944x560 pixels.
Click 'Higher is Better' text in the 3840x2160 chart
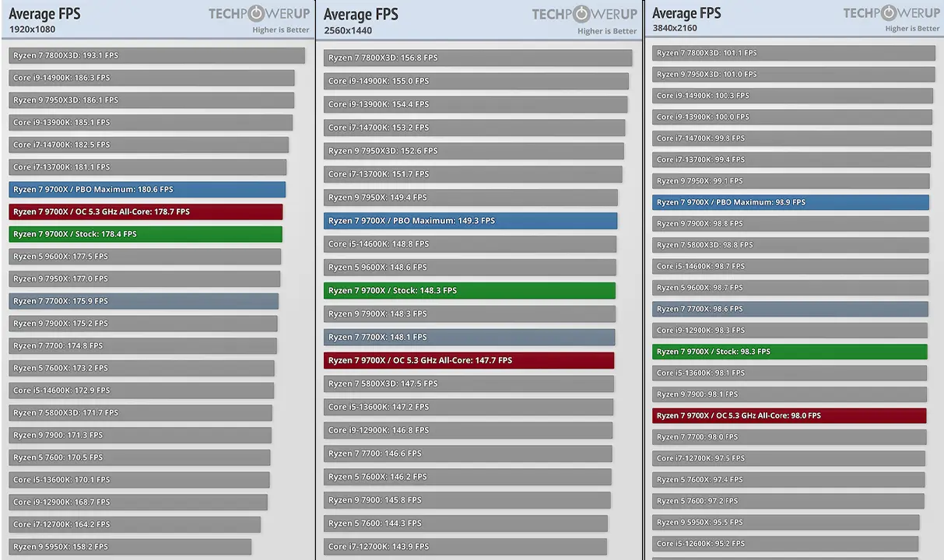912,29
